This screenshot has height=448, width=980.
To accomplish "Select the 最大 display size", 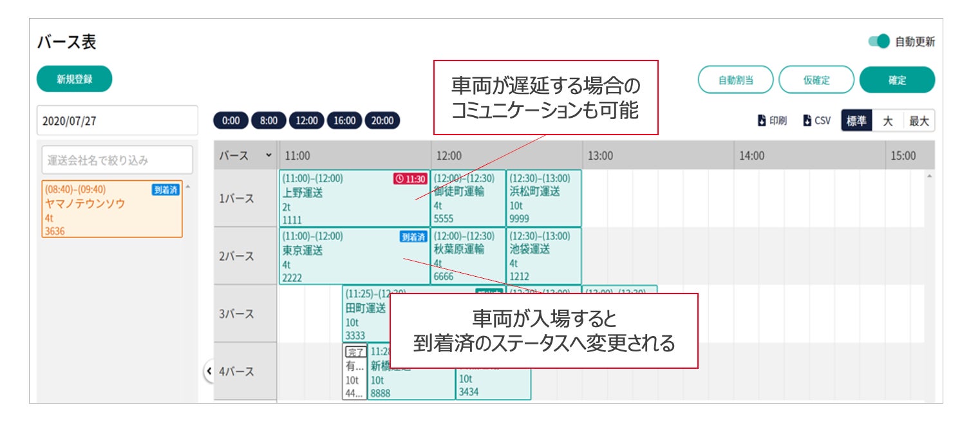I will [x=919, y=120].
